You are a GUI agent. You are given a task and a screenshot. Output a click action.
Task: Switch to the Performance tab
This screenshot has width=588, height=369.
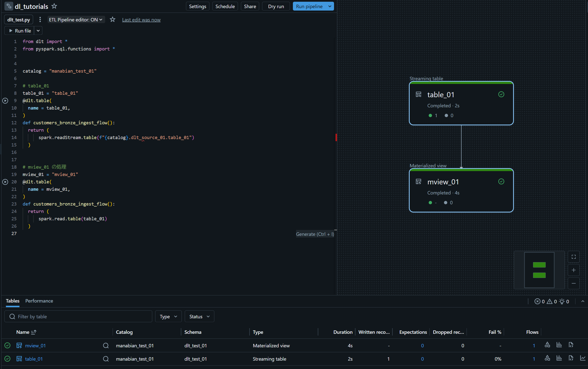tap(39, 301)
